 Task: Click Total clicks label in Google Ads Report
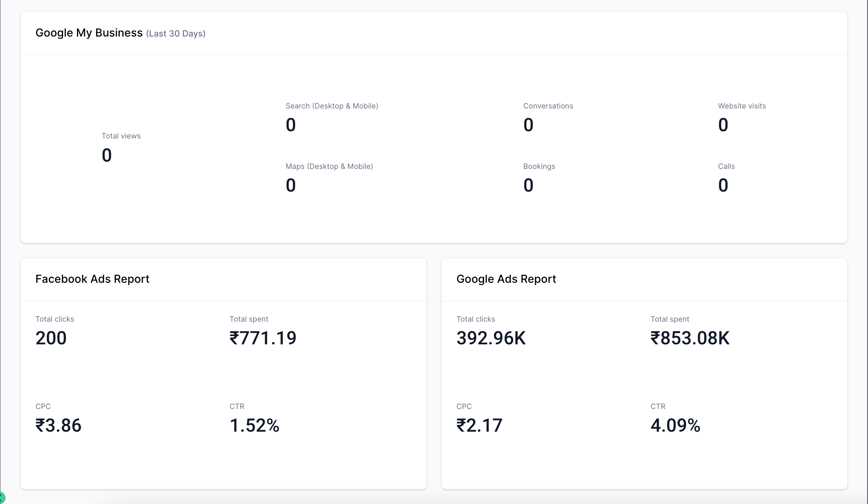pyautogui.click(x=476, y=319)
